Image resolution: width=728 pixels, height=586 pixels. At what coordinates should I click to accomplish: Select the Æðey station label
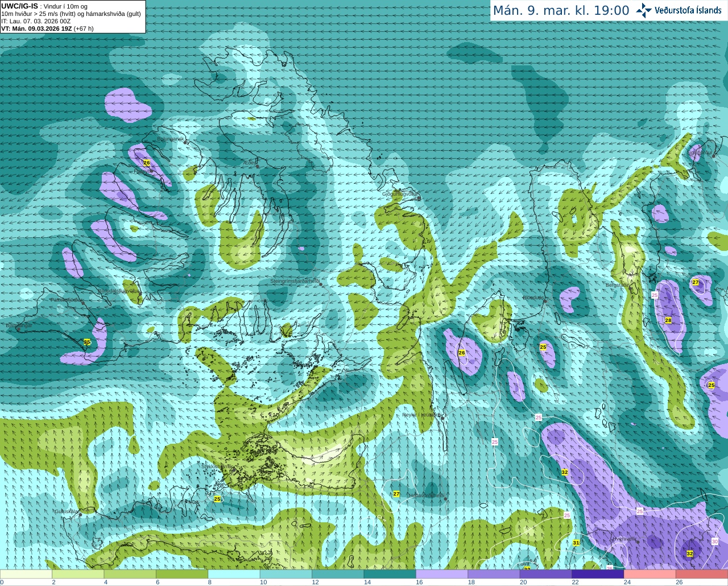pyautogui.click(x=250, y=163)
